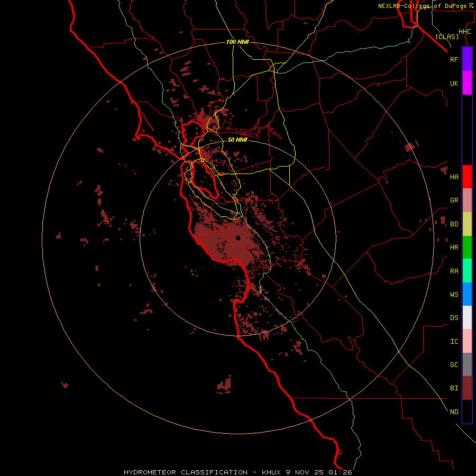The image size is (476, 476).
Task: Click the '100 NMI' range ring label
Action: click(x=237, y=42)
